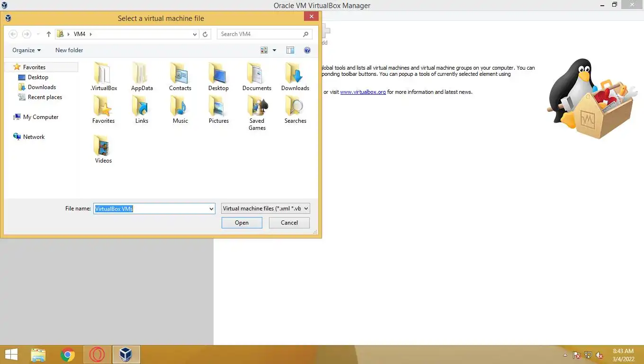Expand the root path chevron before VM4
The height and width of the screenshot is (364, 644).
(x=69, y=34)
